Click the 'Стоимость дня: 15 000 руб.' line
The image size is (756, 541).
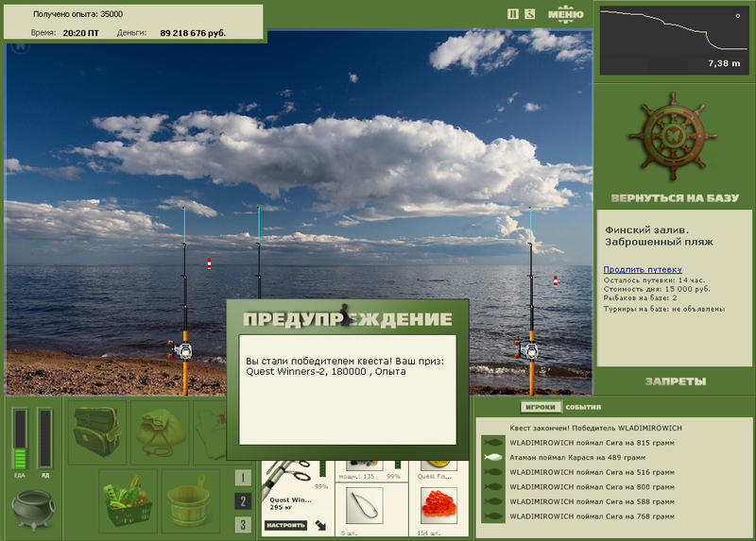point(657,289)
